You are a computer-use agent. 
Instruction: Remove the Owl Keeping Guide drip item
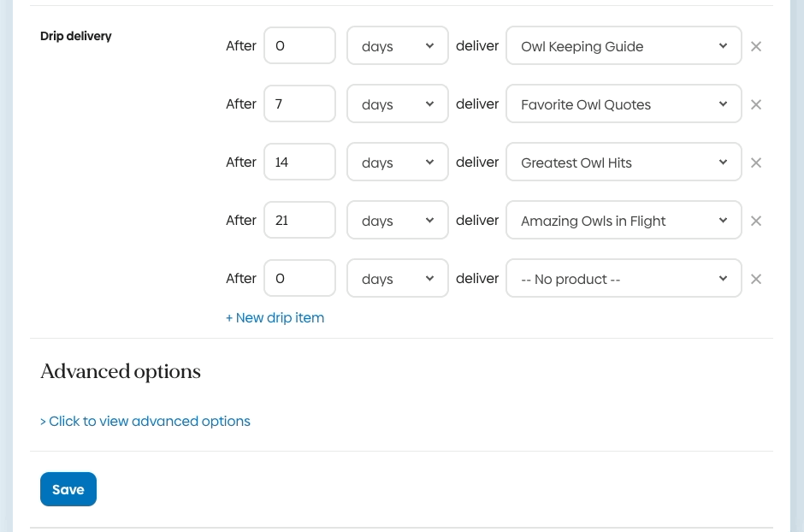(756, 46)
